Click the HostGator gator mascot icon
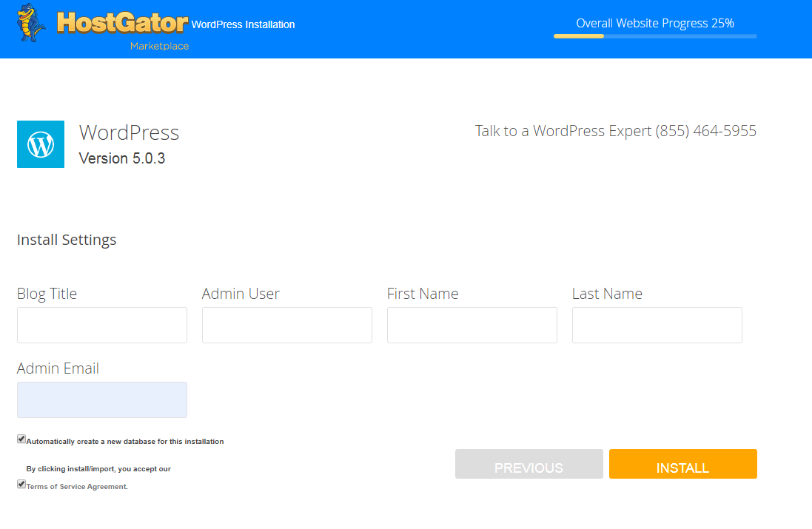 [30, 23]
